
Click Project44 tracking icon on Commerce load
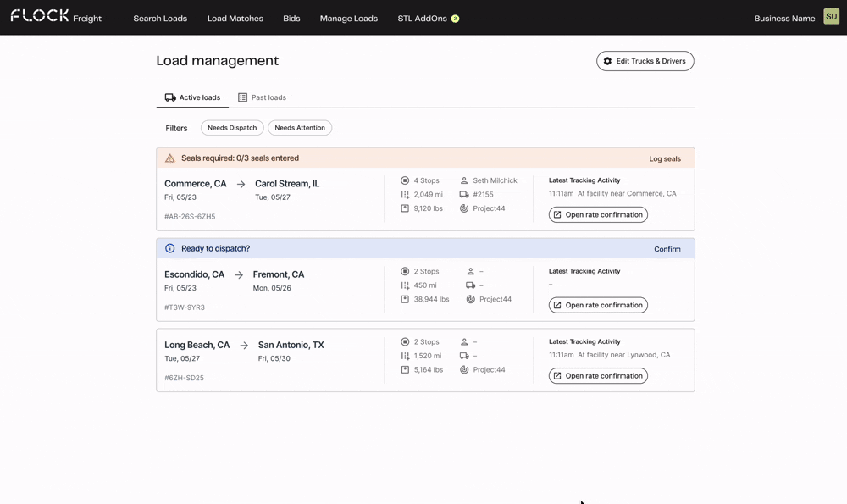tap(464, 208)
